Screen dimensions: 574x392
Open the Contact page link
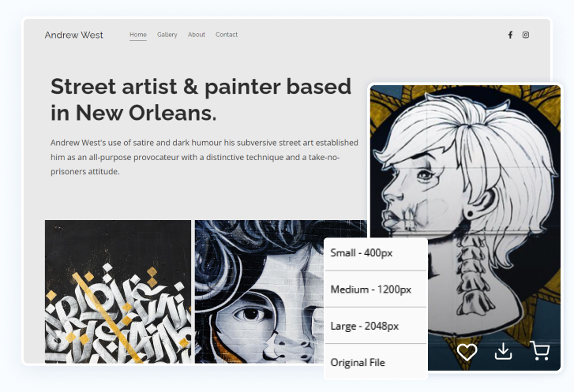pyautogui.click(x=227, y=35)
